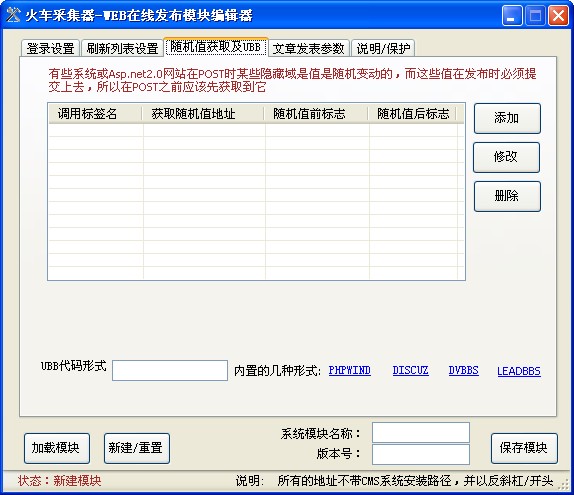Click the 添加 button
Screen dimensions: 574x495
click(507, 118)
